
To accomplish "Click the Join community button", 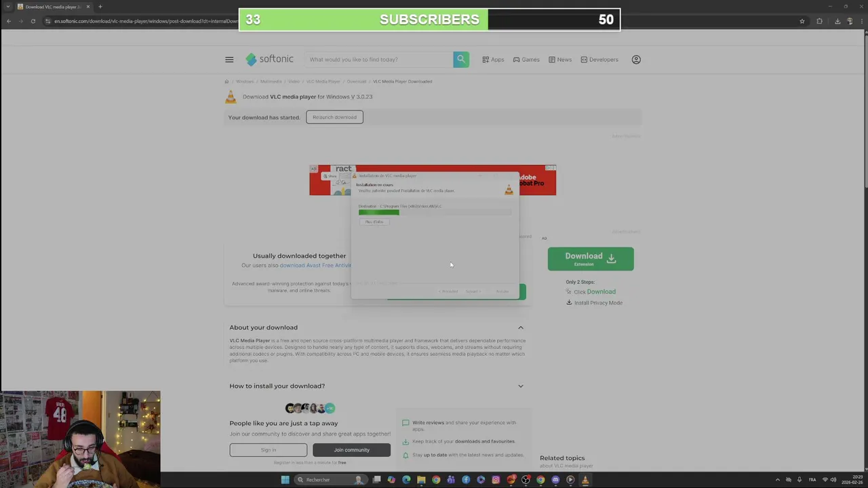I will coord(351,450).
